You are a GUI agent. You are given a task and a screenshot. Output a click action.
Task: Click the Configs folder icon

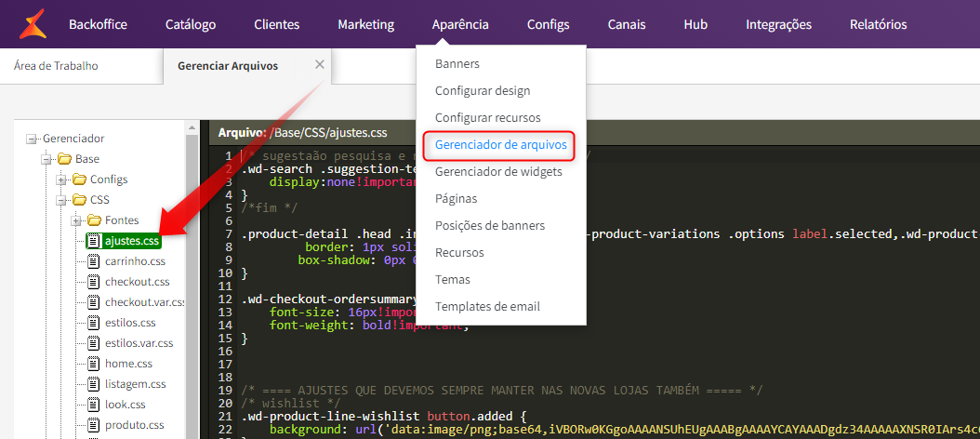[x=79, y=180]
